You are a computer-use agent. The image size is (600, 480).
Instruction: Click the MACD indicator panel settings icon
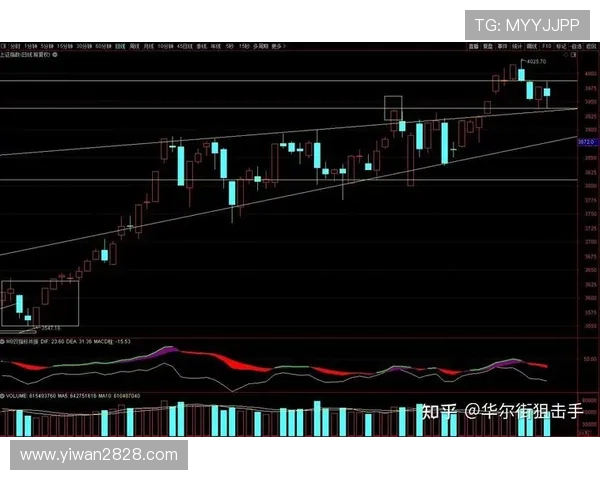[4, 341]
